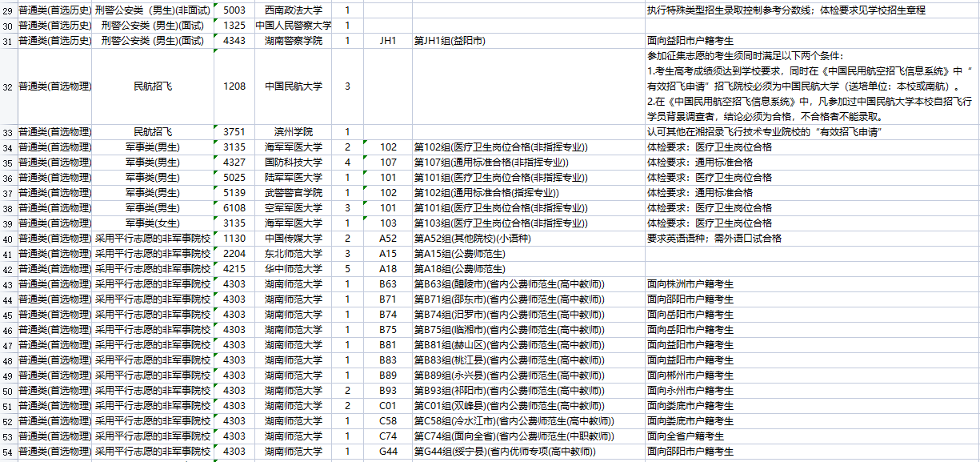Select row header 29

tap(8, 10)
